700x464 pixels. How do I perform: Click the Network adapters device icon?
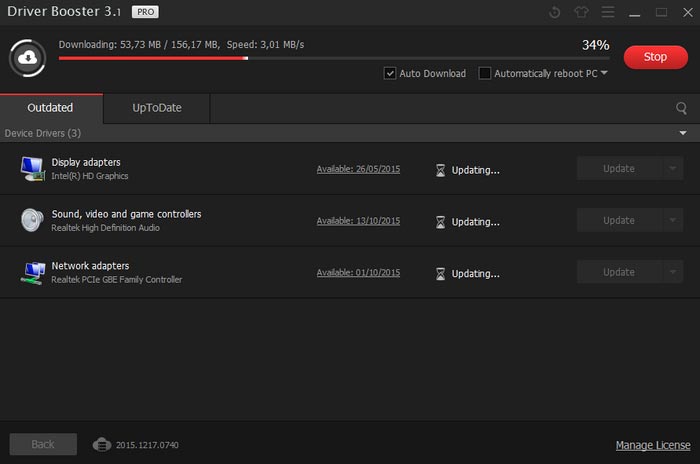pos(32,272)
